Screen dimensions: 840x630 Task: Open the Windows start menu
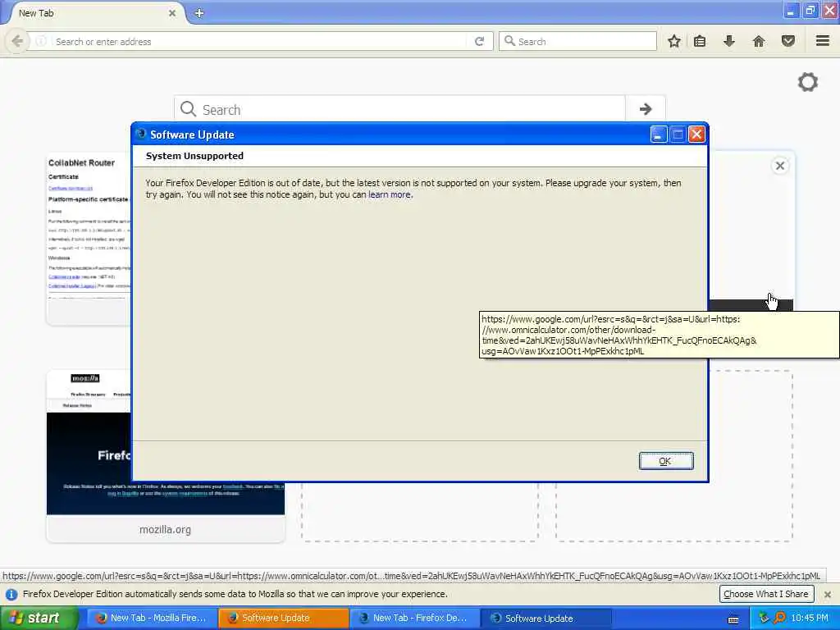pyautogui.click(x=39, y=618)
